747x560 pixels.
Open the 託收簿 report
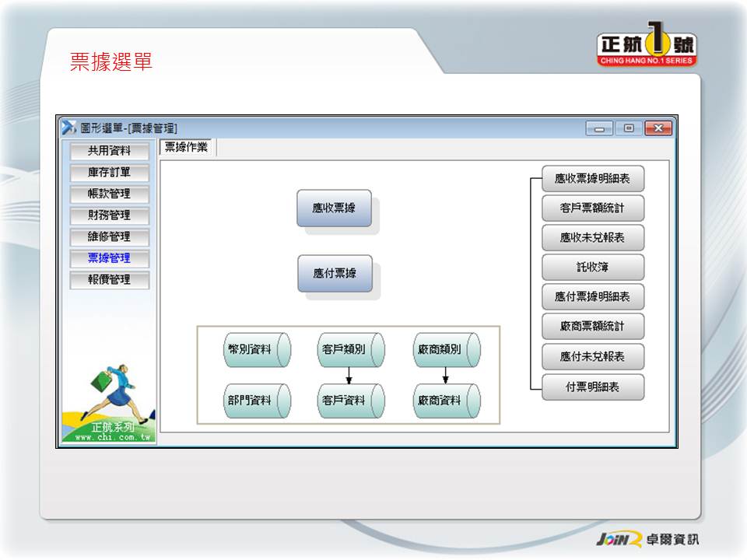point(593,268)
